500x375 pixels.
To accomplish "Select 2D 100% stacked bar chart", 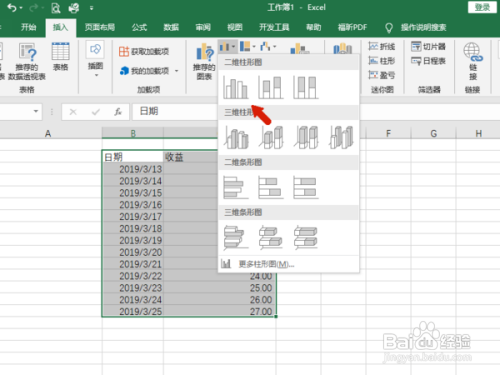I will 306,187.
